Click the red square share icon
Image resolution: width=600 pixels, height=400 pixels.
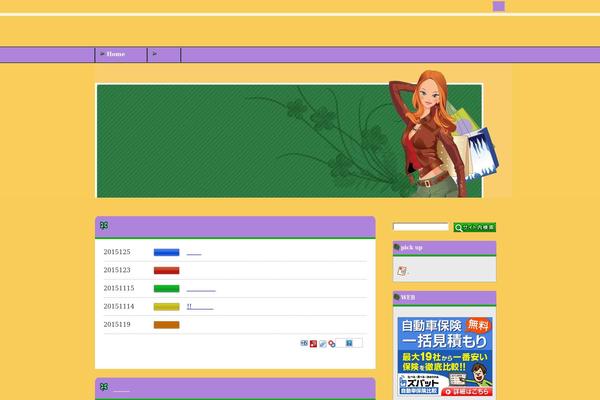pyautogui.click(x=313, y=344)
